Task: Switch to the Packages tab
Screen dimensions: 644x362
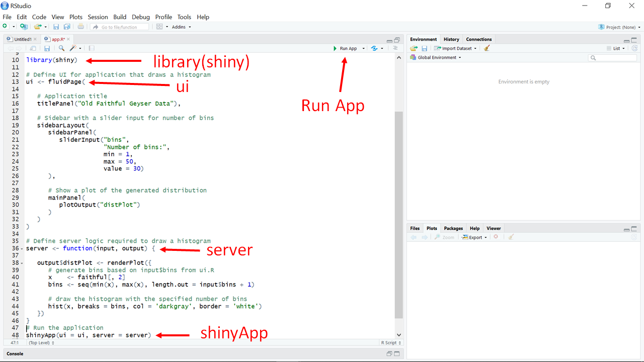Action: click(x=453, y=228)
